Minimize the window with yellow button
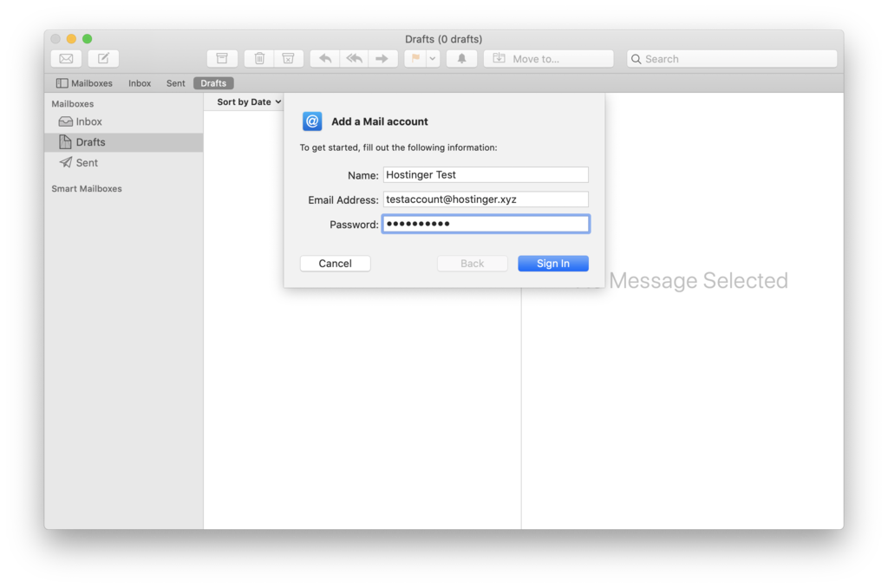The width and height of the screenshot is (888, 588). coord(71,38)
